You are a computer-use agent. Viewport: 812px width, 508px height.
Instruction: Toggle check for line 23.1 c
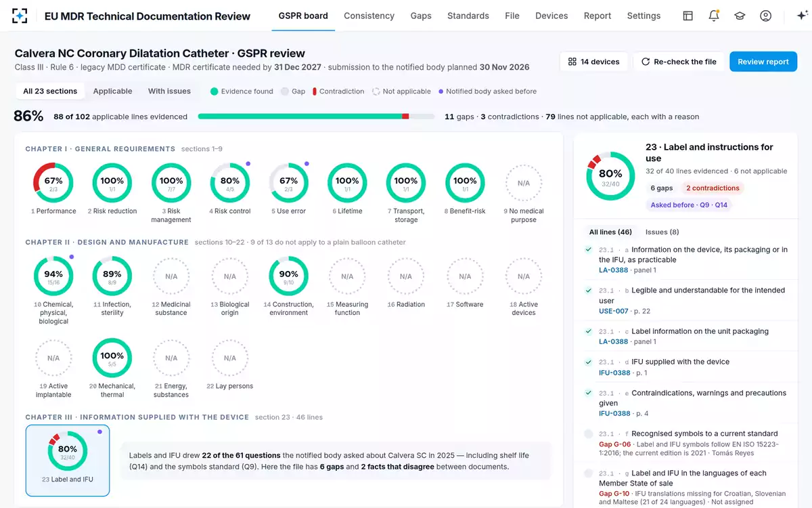tap(589, 332)
